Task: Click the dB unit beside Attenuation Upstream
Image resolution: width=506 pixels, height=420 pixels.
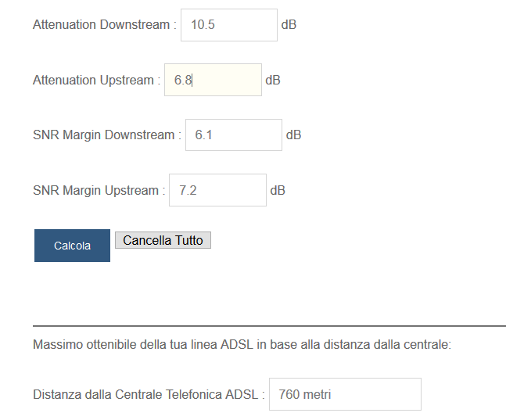Action: tap(273, 80)
